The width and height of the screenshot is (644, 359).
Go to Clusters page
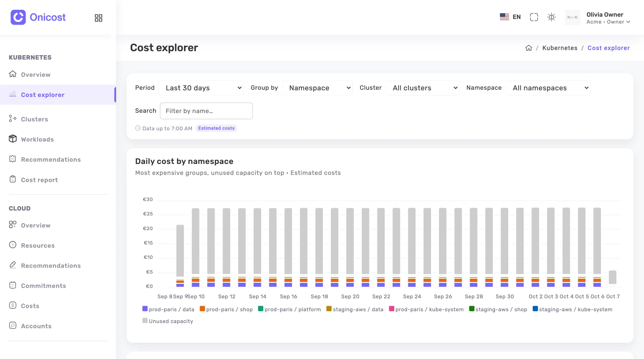pyautogui.click(x=34, y=119)
